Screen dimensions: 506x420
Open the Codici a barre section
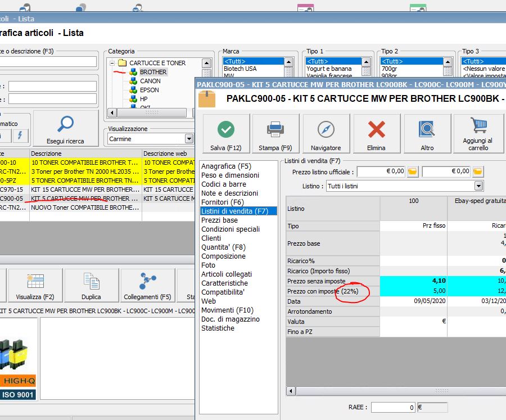point(224,184)
